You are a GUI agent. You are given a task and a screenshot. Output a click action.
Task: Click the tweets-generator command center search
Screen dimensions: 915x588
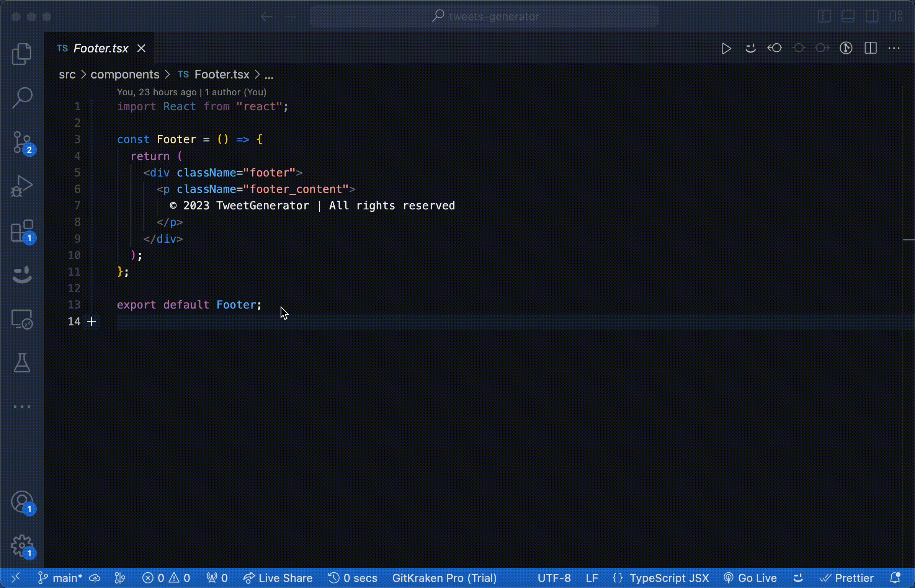(x=484, y=16)
